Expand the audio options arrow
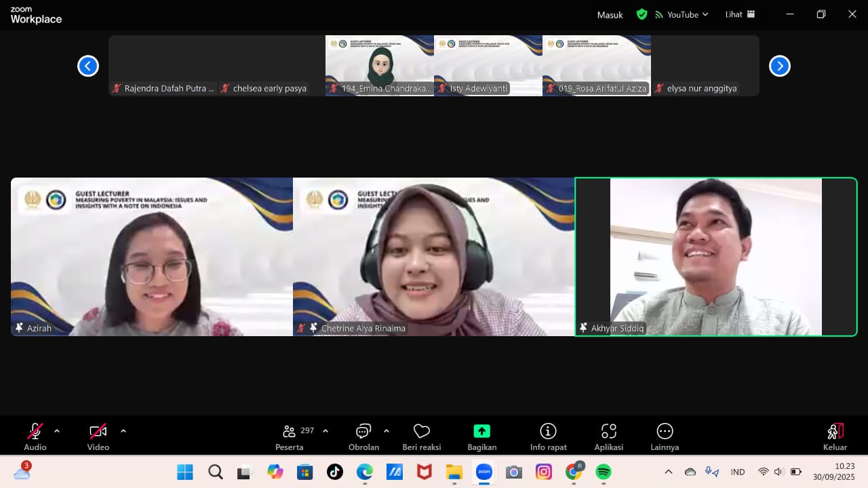Screen dimensions: 868x488 coord(57,430)
